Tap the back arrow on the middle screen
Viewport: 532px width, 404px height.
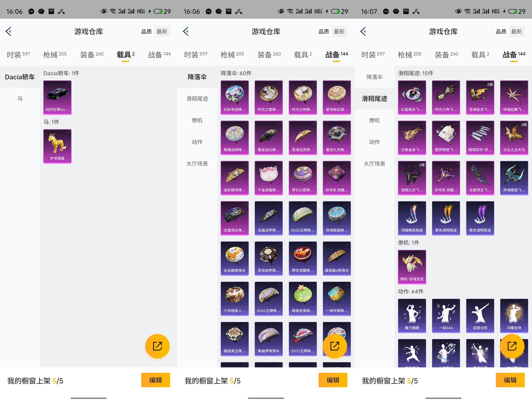(x=186, y=31)
